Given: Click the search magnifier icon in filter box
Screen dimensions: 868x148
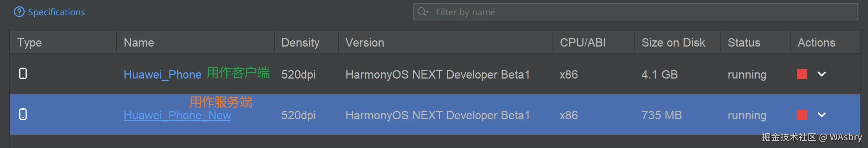Looking at the screenshot, I should [423, 12].
